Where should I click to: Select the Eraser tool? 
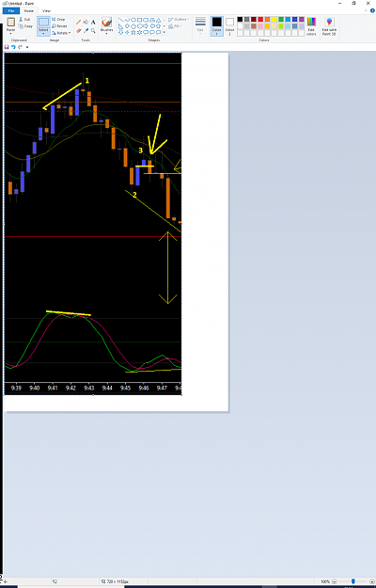(78, 30)
